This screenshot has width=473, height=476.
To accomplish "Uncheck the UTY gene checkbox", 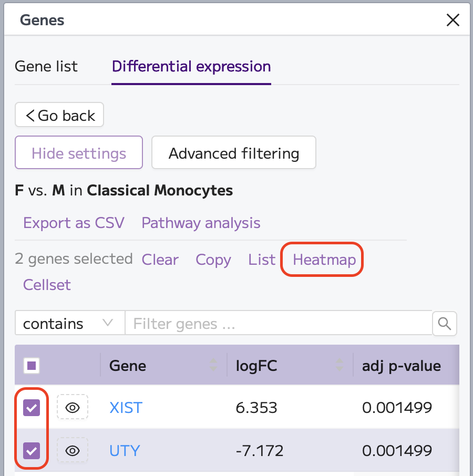I will [32, 450].
